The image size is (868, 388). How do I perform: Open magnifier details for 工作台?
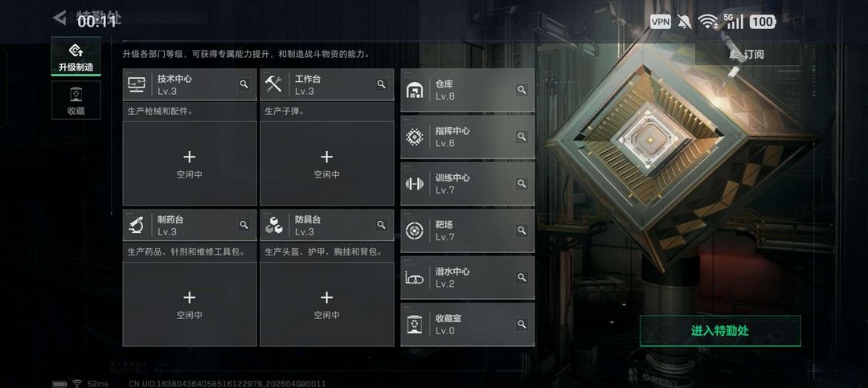coord(381,84)
